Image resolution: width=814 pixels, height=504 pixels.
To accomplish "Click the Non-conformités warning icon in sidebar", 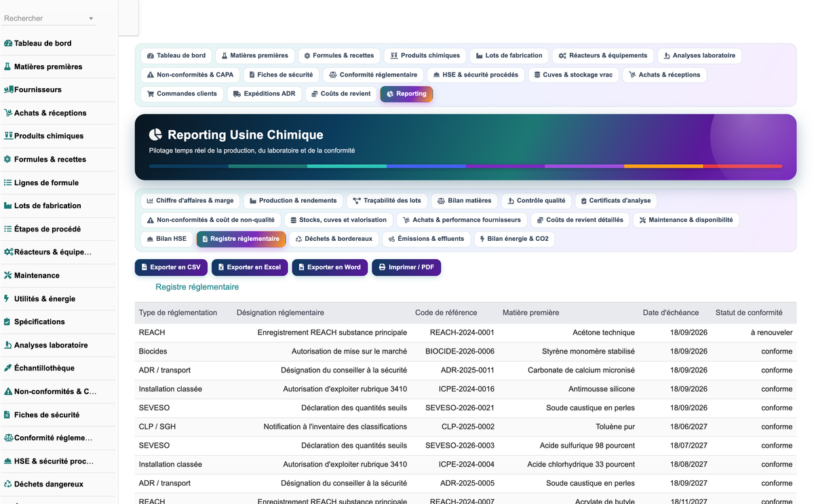I will [8, 391].
